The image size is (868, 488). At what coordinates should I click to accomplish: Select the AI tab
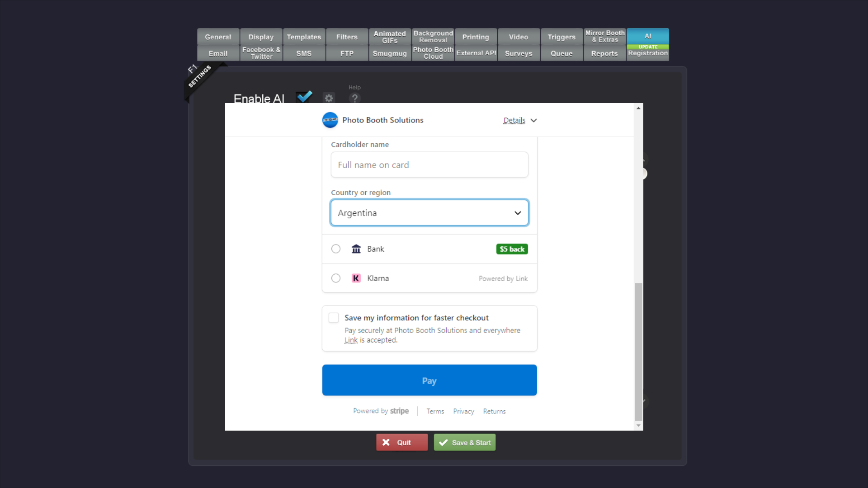click(x=648, y=36)
